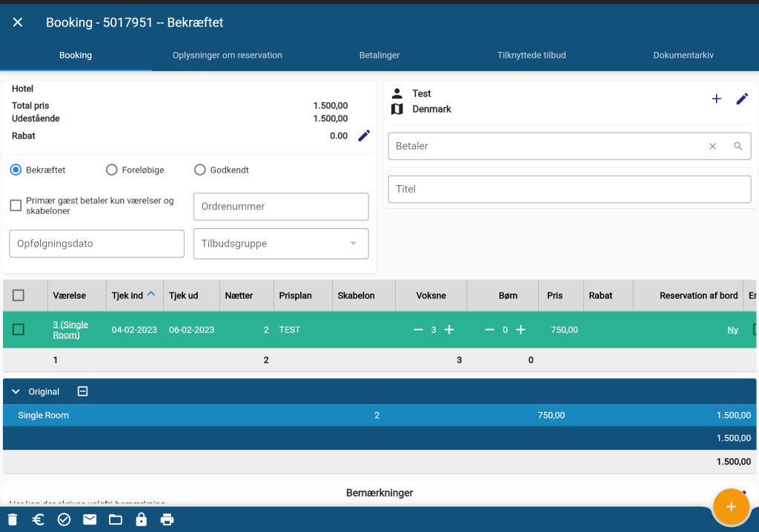This screenshot has height=532, width=759.
Task: Open the Tilbudsgruppe dropdown
Action: click(354, 244)
